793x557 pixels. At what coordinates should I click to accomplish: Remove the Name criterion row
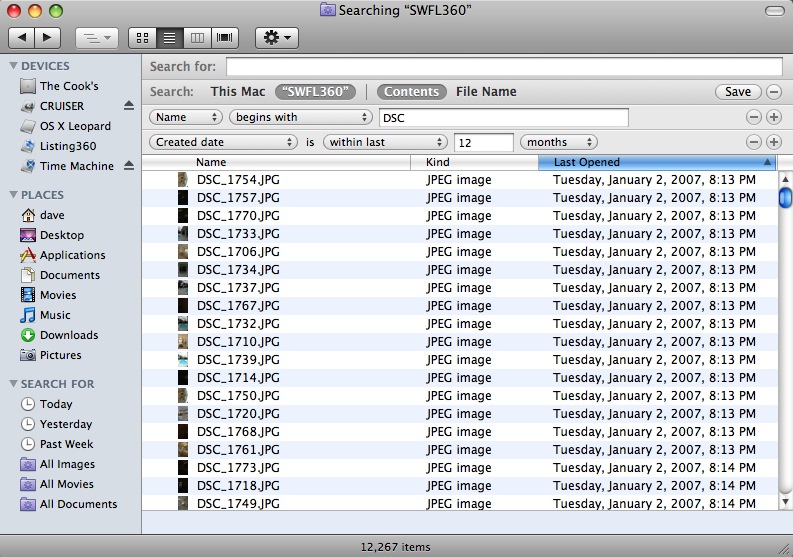pyautogui.click(x=754, y=117)
